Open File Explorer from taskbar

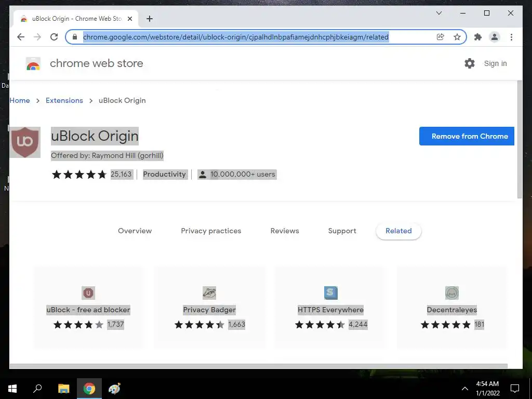[63, 389]
